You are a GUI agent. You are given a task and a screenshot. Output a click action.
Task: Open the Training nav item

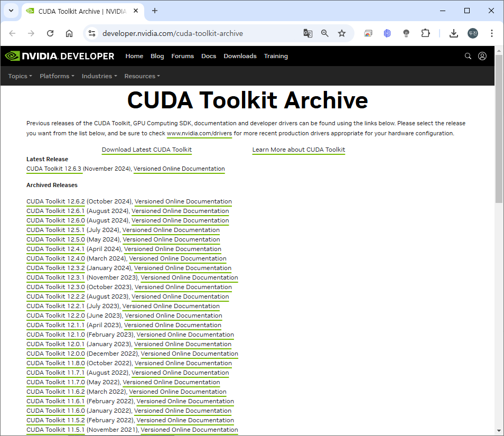(276, 56)
